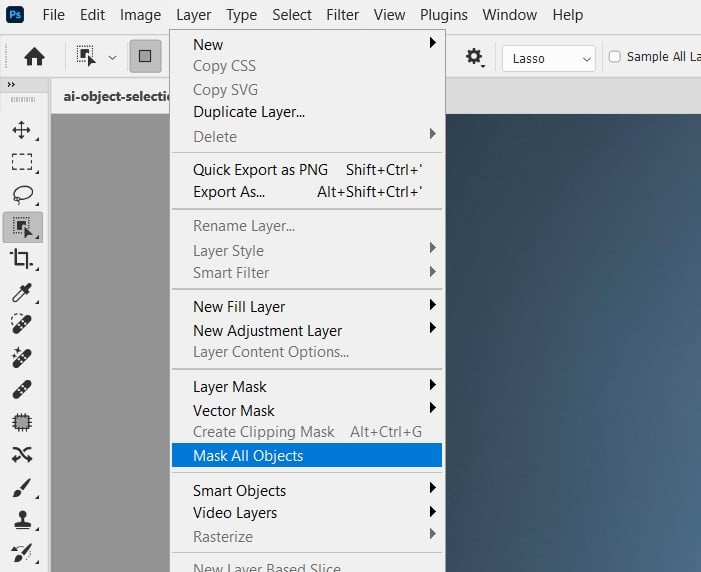The width and height of the screenshot is (701, 572).
Task: Click the Copy CSS menu entry
Action: pyautogui.click(x=307, y=66)
